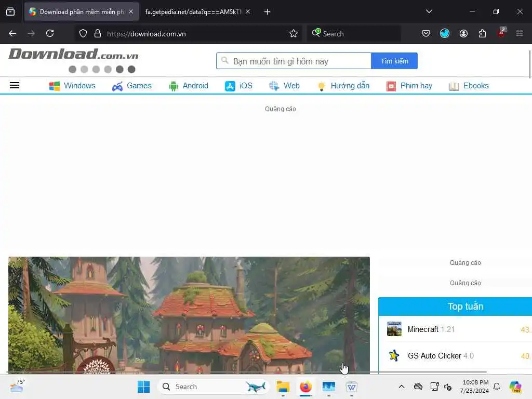532x399 pixels.
Task: List all open tabs dropdown arrow
Action: click(x=429, y=11)
